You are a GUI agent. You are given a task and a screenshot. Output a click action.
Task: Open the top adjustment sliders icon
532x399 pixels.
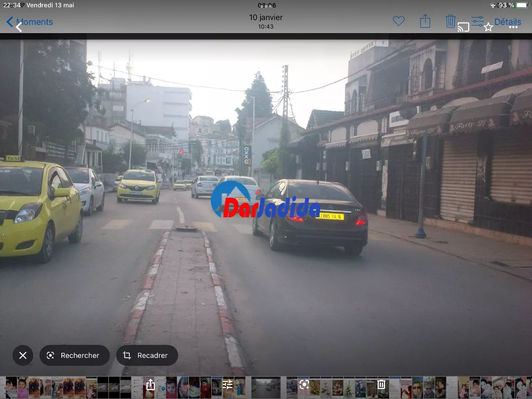[x=477, y=21]
